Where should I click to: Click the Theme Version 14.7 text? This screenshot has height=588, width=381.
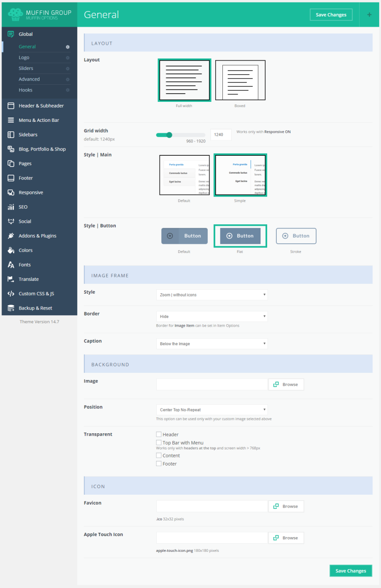pyautogui.click(x=40, y=322)
